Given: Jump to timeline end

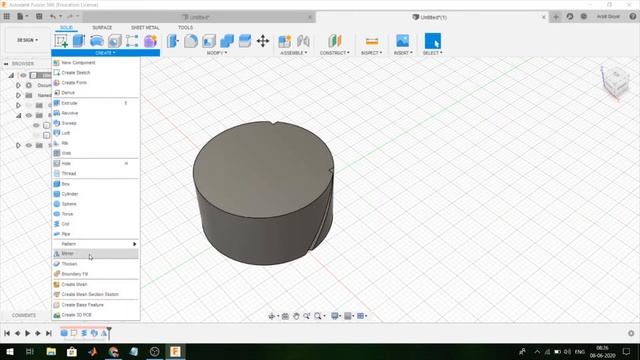Looking at the screenshot, I should coord(49,333).
